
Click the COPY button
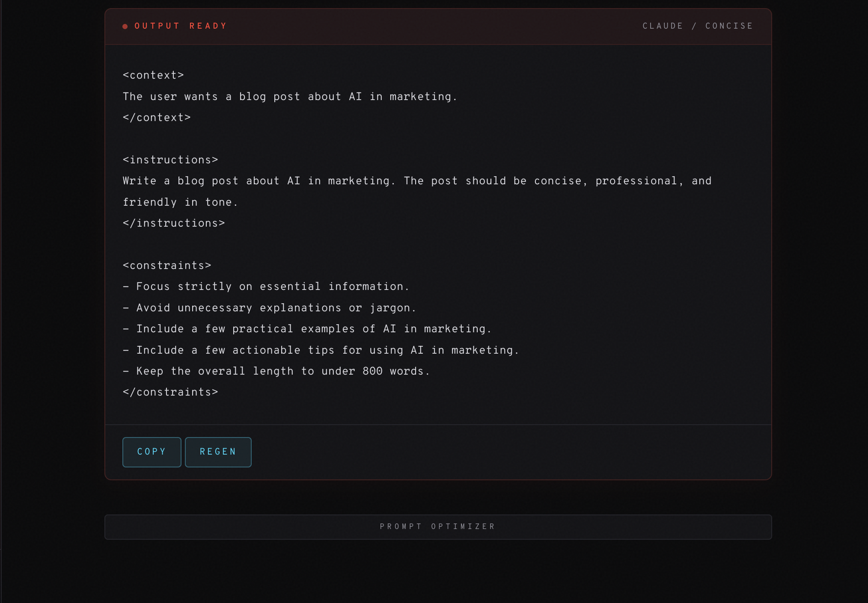tap(152, 452)
